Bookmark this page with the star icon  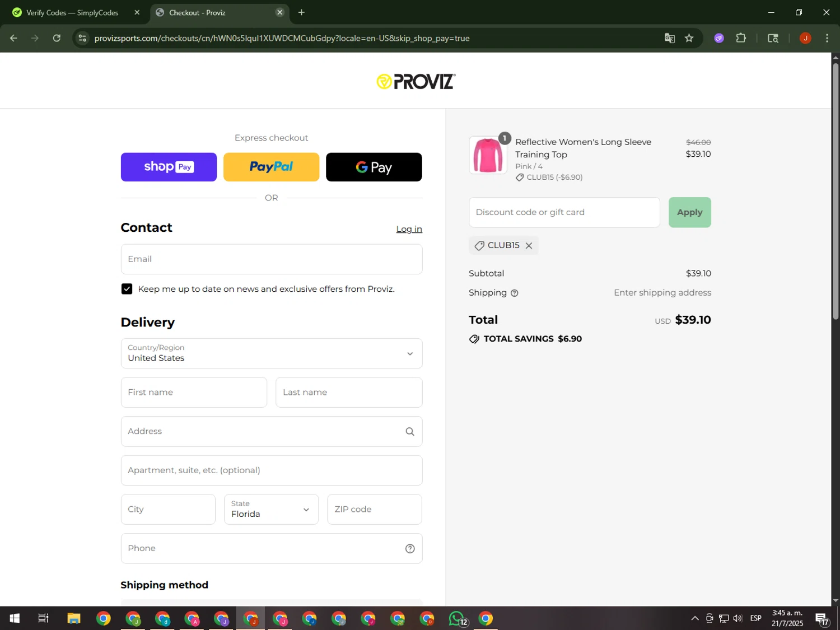(689, 38)
